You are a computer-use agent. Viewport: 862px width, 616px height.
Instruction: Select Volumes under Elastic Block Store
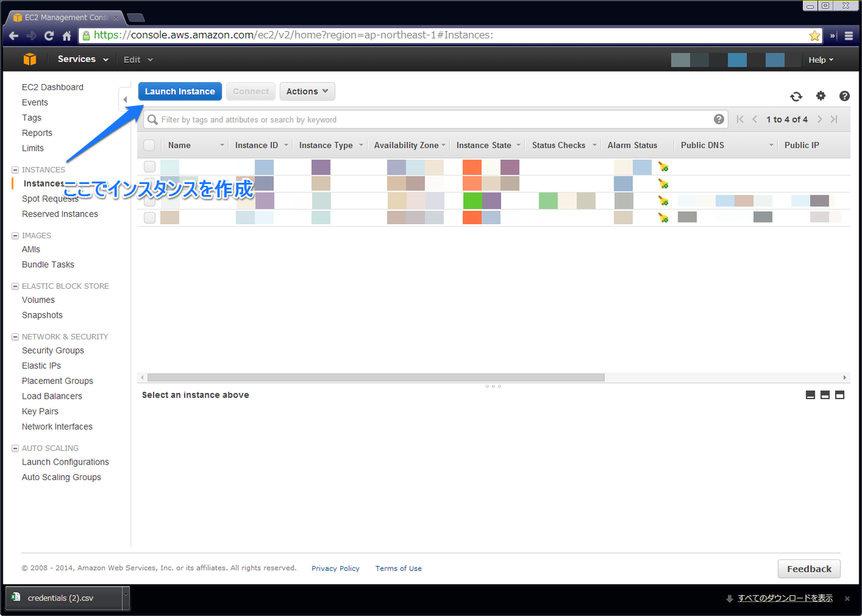(38, 300)
